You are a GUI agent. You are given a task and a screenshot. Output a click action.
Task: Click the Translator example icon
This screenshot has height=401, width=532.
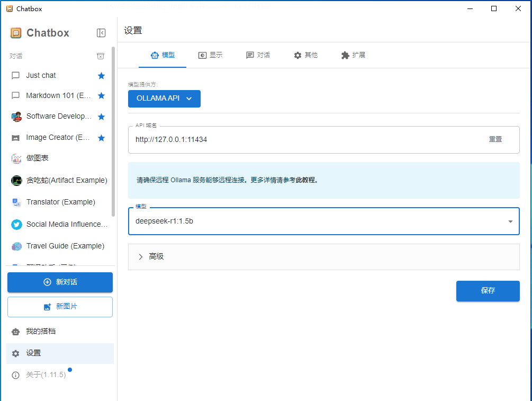pyautogui.click(x=16, y=202)
